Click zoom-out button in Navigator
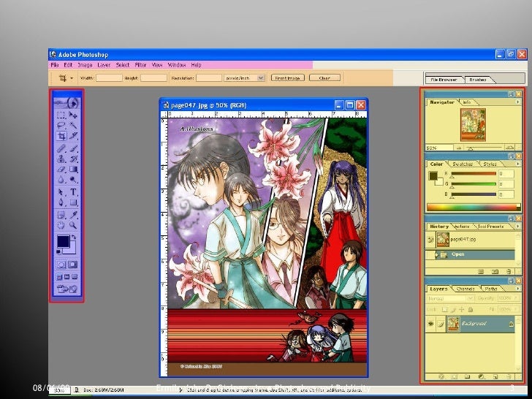 [459, 148]
